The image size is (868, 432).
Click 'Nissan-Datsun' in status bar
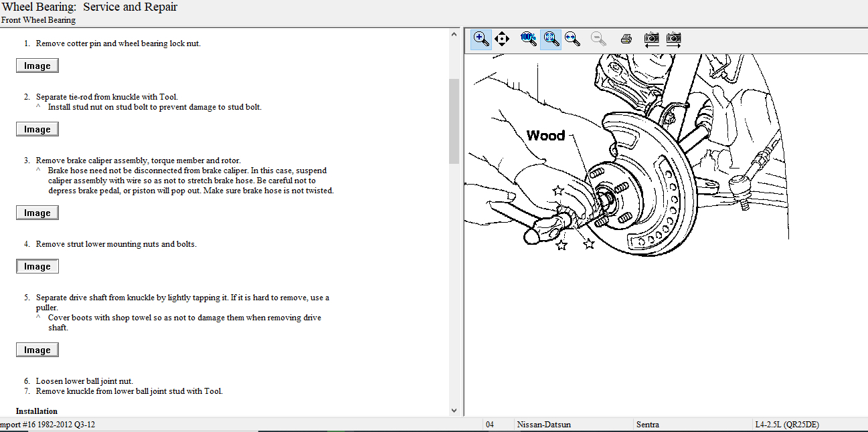point(544,425)
